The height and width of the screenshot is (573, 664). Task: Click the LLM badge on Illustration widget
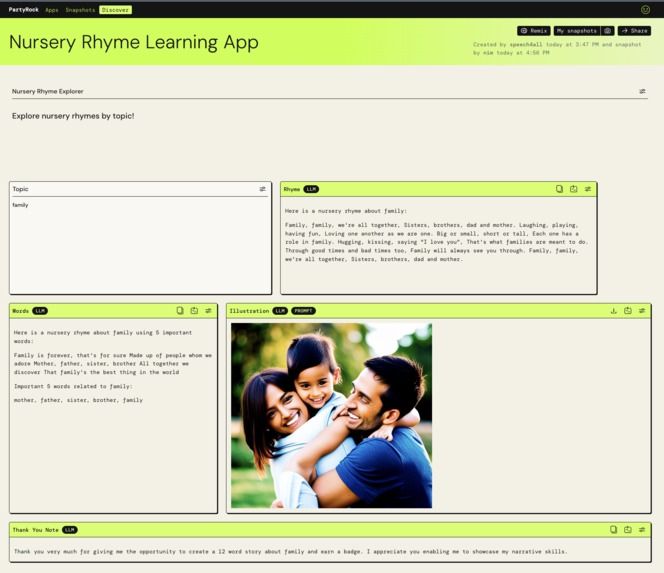[280, 311]
